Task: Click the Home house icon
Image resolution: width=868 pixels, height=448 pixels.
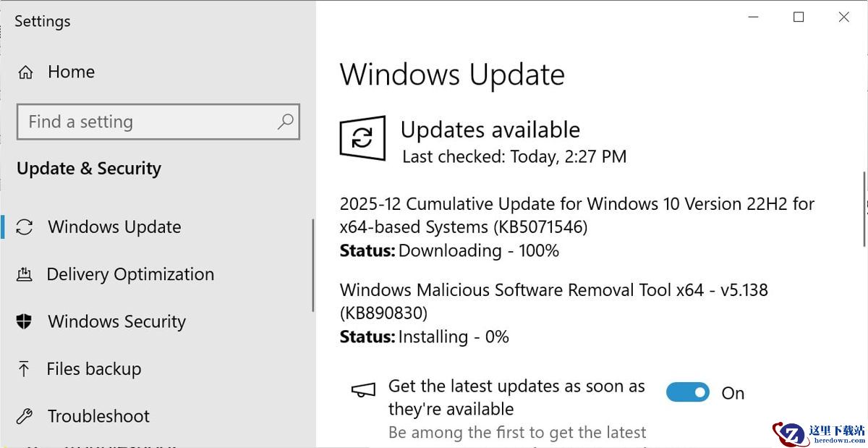Action: [25, 72]
